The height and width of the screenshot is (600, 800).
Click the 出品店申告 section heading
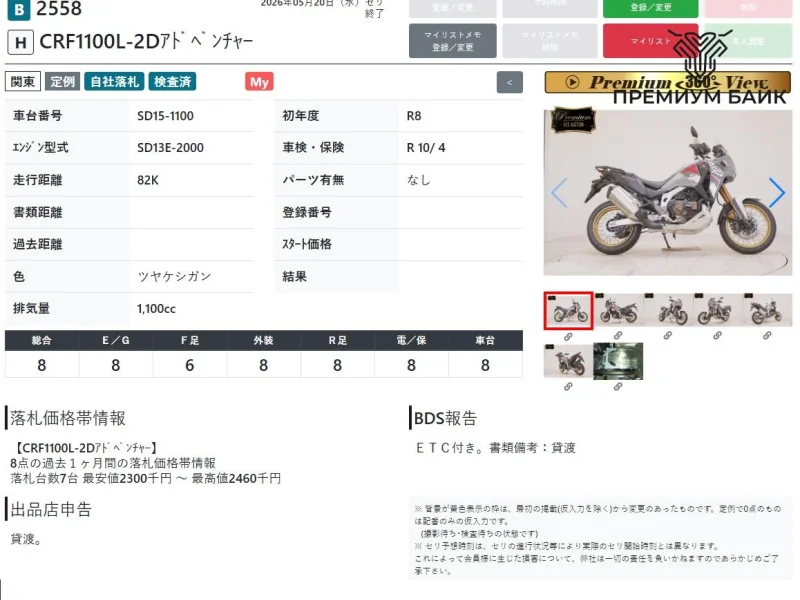[x=51, y=509]
